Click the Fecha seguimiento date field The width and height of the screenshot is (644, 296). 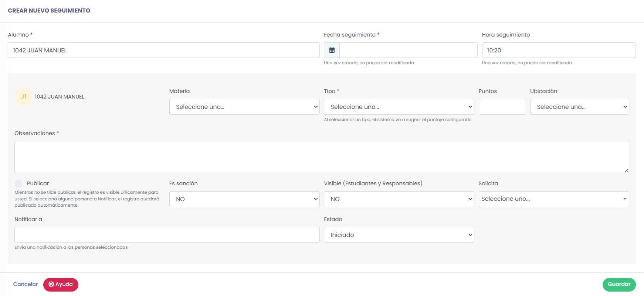409,50
